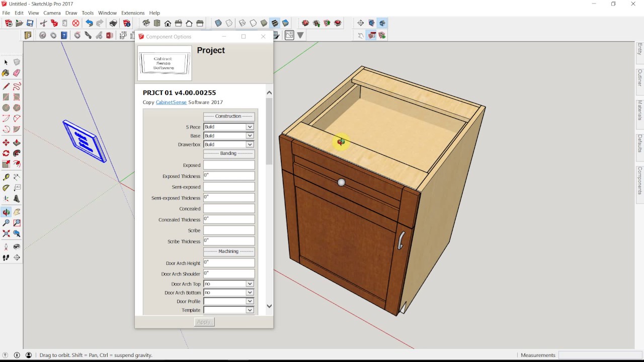Click the Save floppy disk icon

click(30, 23)
